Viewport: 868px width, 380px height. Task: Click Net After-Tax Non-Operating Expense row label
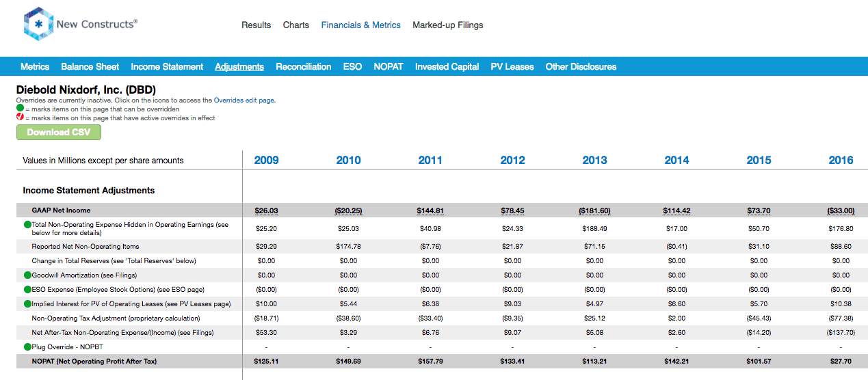(x=122, y=333)
